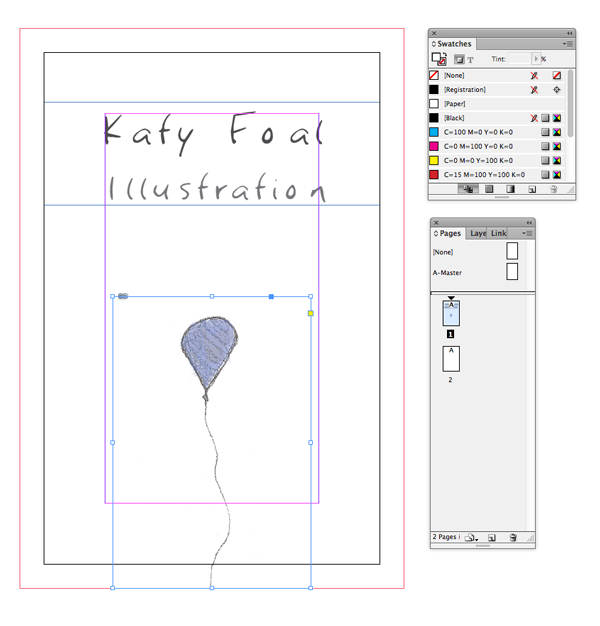
Task: Click the process color icon on magenta swatch row
Action: pos(545,146)
